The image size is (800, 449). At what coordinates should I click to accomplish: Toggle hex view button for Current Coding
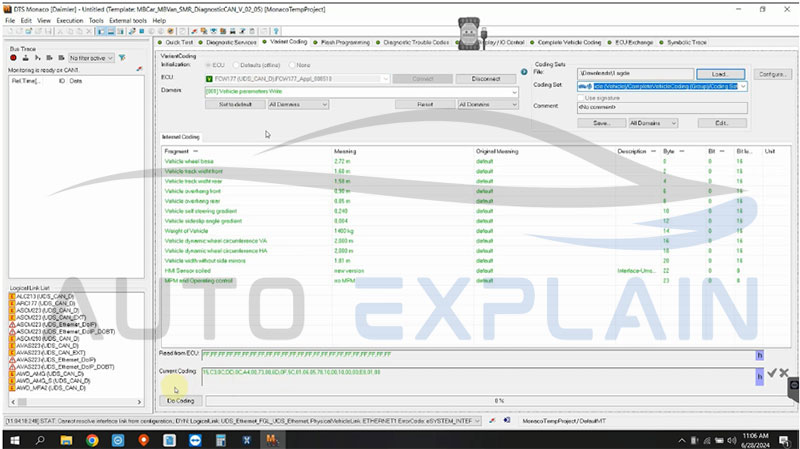[760, 377]
